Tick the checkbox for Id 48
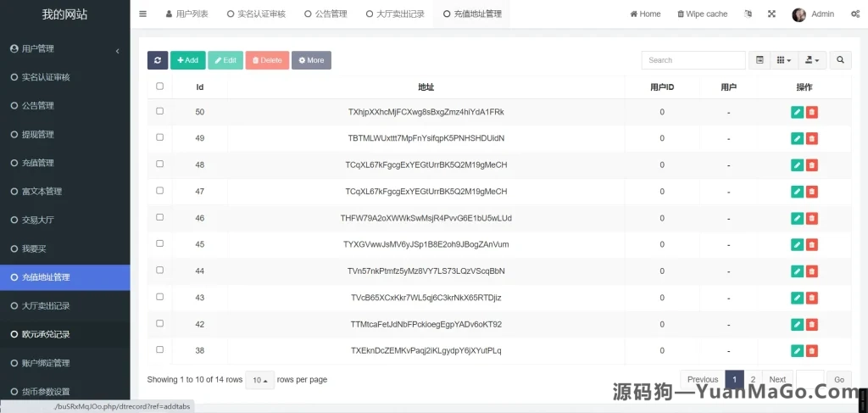The height and width of the screenshot is (413, 868). (x=160, y=164)
